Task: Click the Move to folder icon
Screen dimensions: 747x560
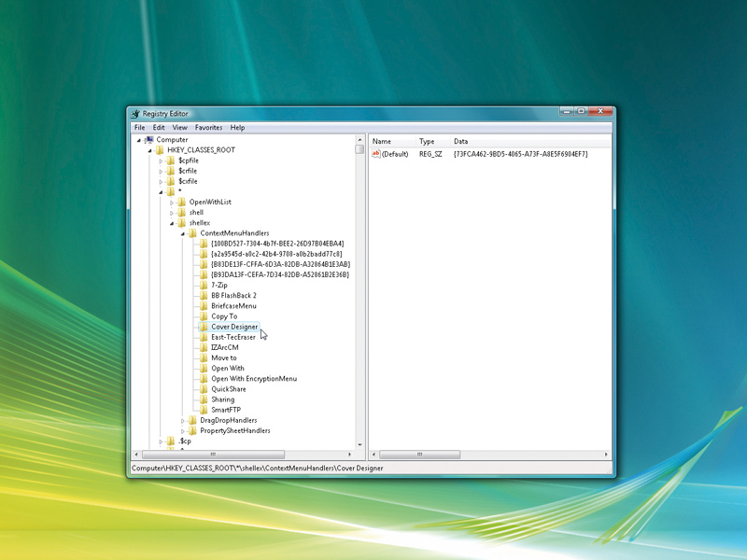Action: [204, 358]
